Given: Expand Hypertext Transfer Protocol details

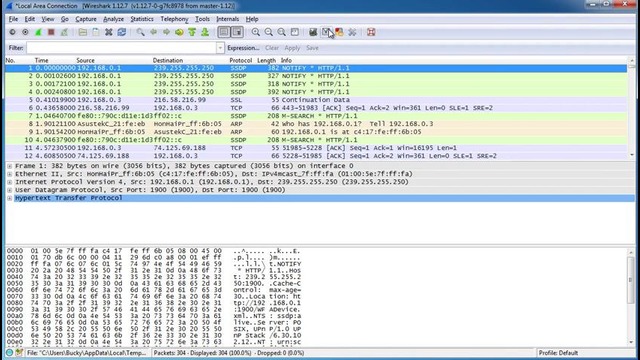Looking at the screenshot, I should [9, 198].
